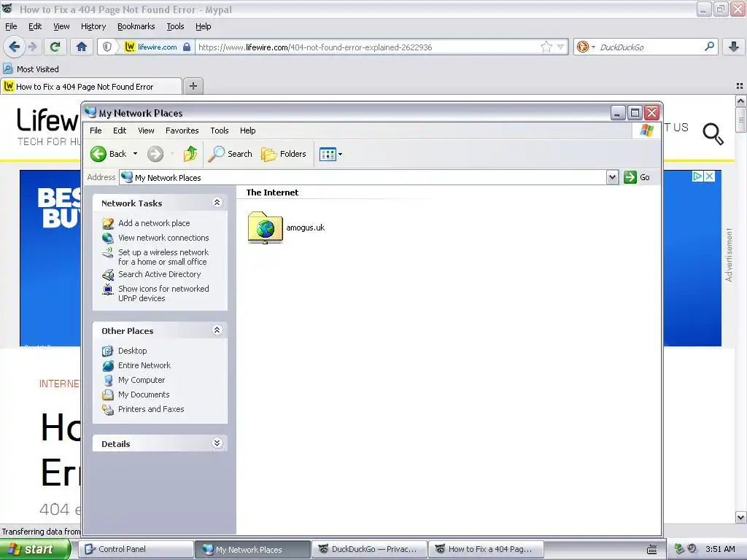Reload the page in Mypal browser
Image resolution: width=747 pixels, height=560 pixels.
tap(55, 47)
